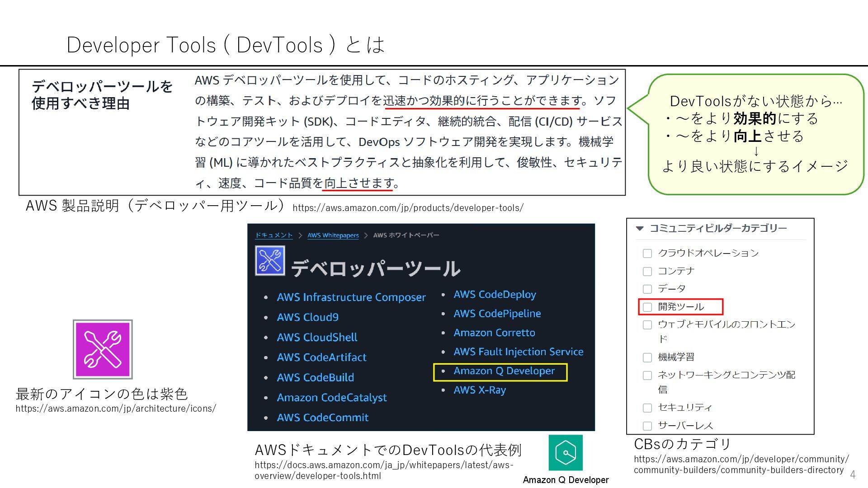The image size is (868, 488).
Task: Check the ウェブとモバイルのフロントエンド checkbox
Action: coord(647,325)
